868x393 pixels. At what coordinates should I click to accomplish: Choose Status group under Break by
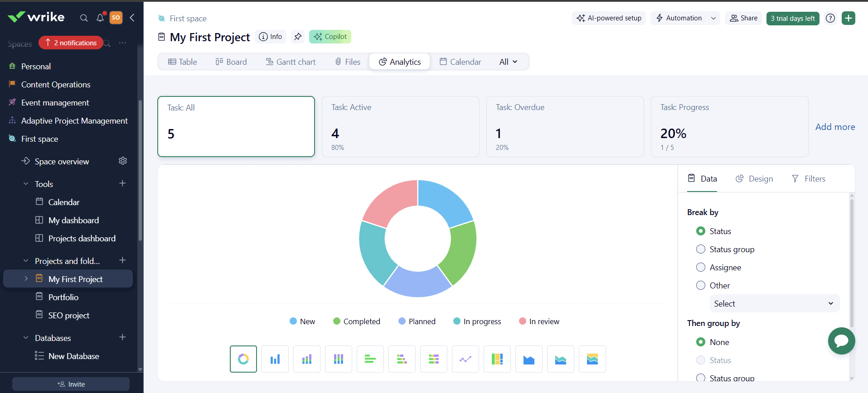(x=701, y=249)
